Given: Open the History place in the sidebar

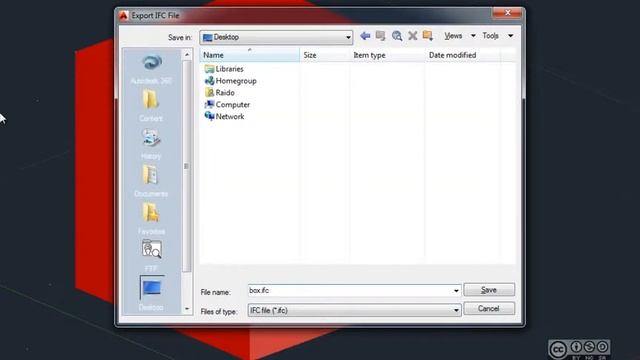Looking at the screenshot, I should (151, 144).
